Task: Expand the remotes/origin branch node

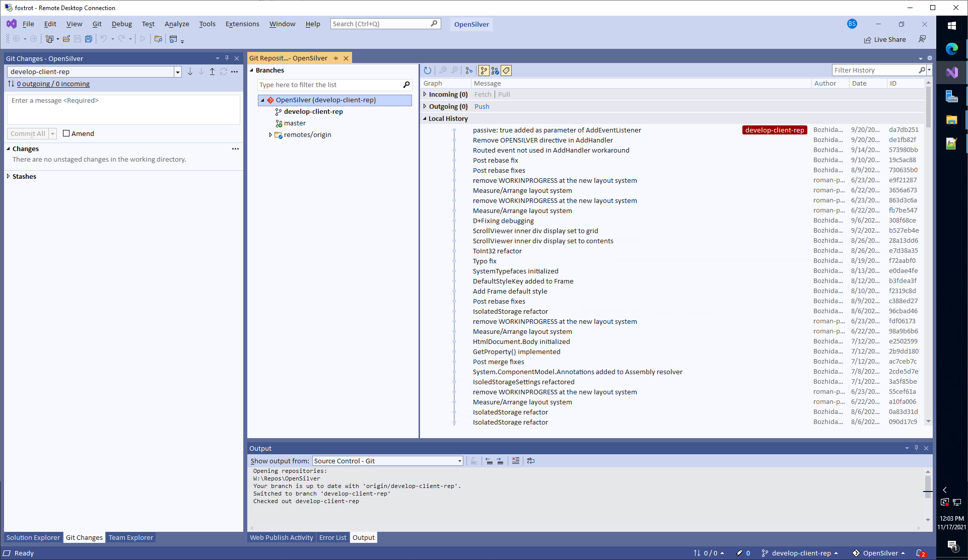Action: 270,135
